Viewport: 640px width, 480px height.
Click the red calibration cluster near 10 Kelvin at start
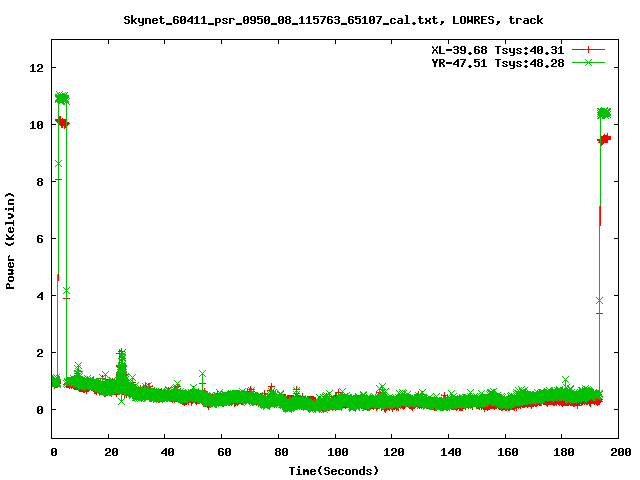click(62, 122)
